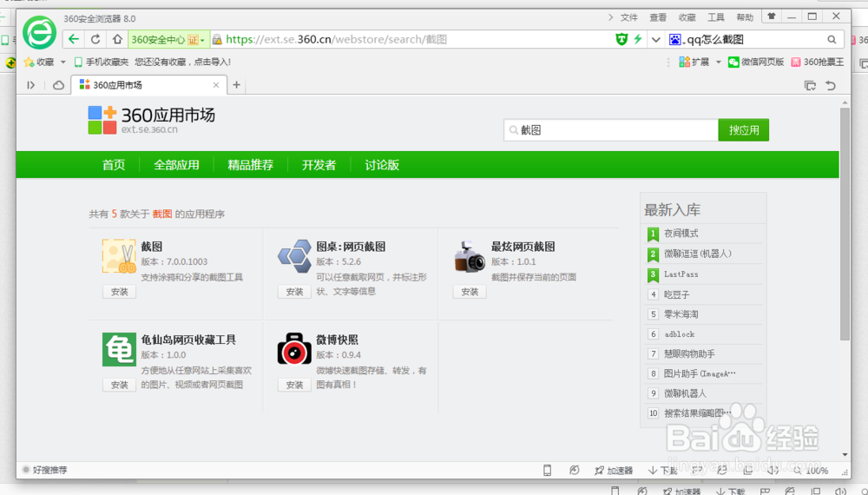Open 下载 downloads in the status bar
The height and width of the screenshot is (495, 868).
662,471
